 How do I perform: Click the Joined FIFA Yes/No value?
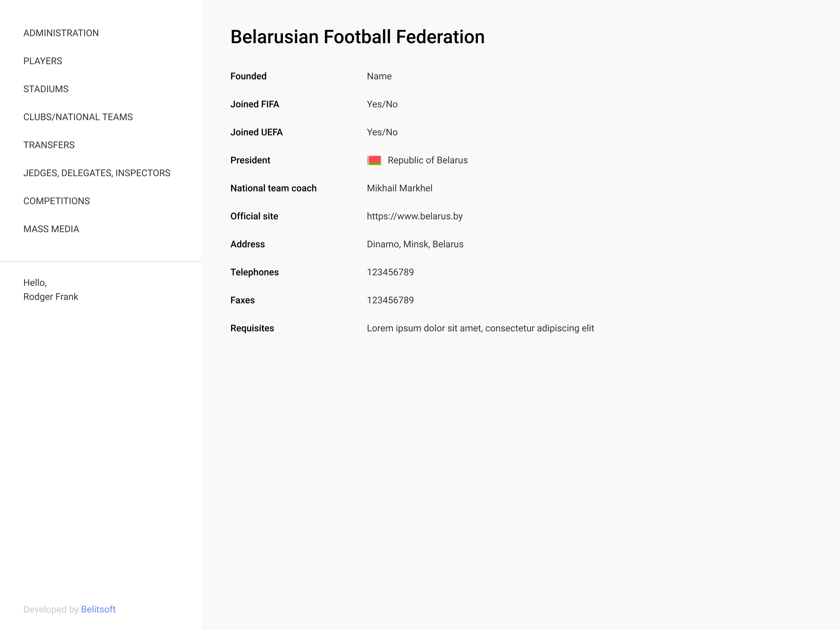tap(382, 104)
